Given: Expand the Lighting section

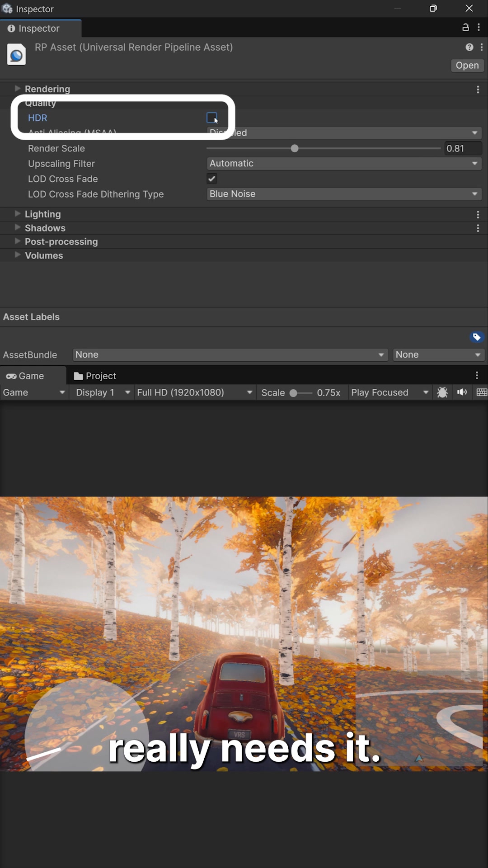Looking at the screenshot, I should point(18,214).
